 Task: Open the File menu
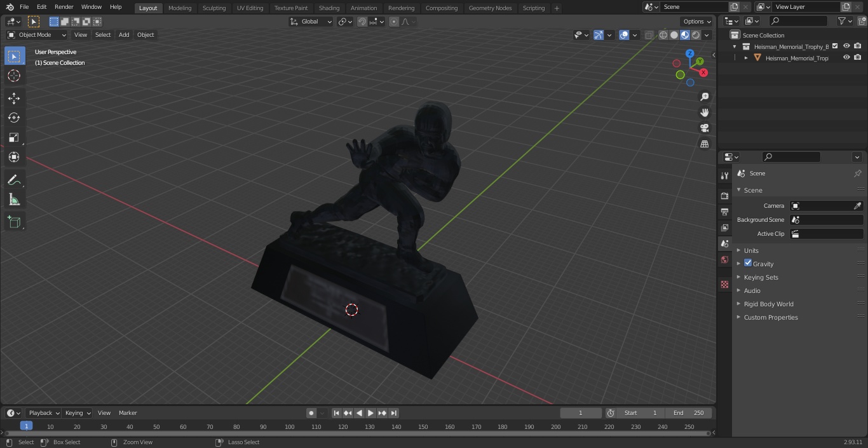click(x=24, y=7)
